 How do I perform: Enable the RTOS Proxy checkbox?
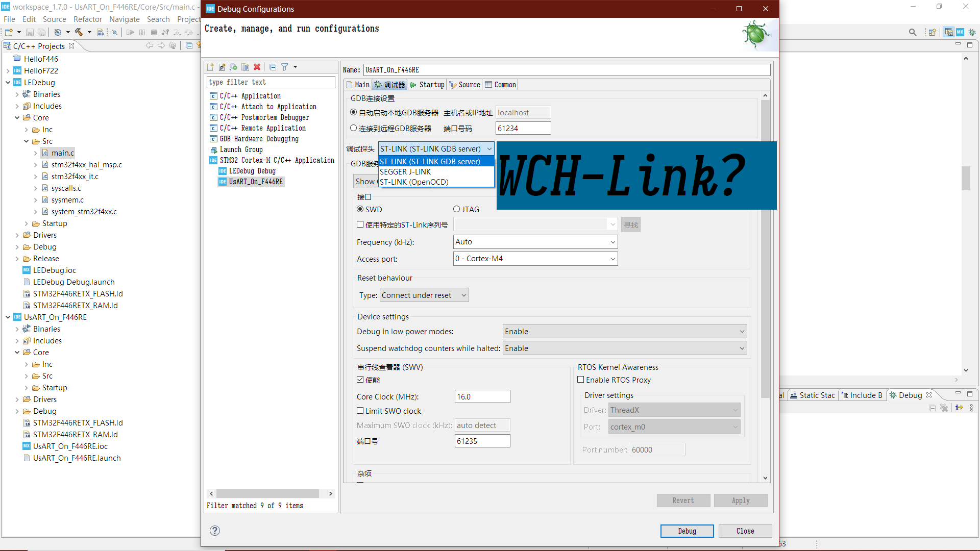[x=581, y=380]
